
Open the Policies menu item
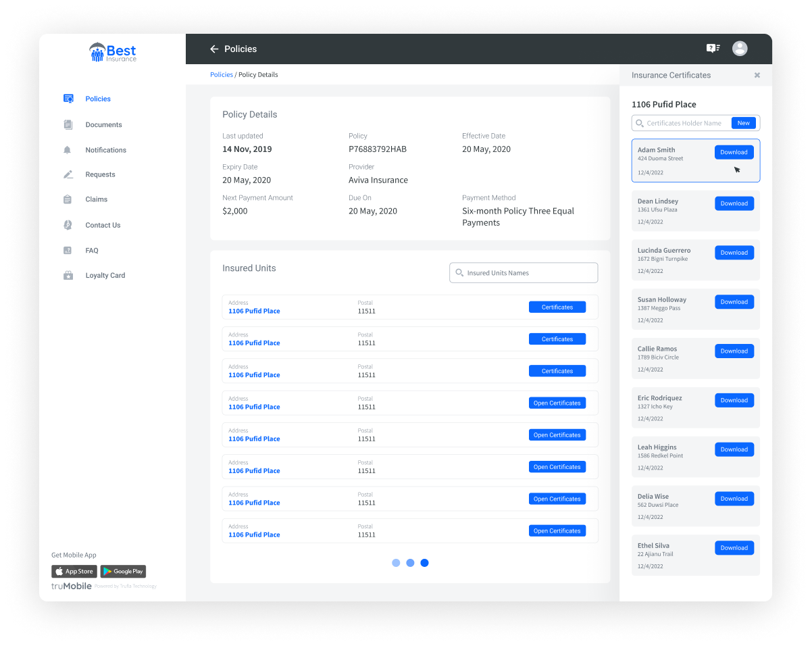click(98, 99)
